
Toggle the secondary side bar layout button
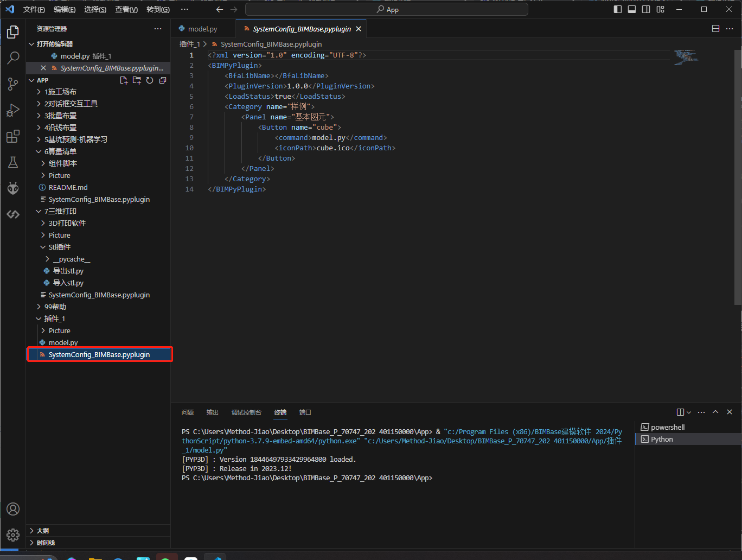646,9
